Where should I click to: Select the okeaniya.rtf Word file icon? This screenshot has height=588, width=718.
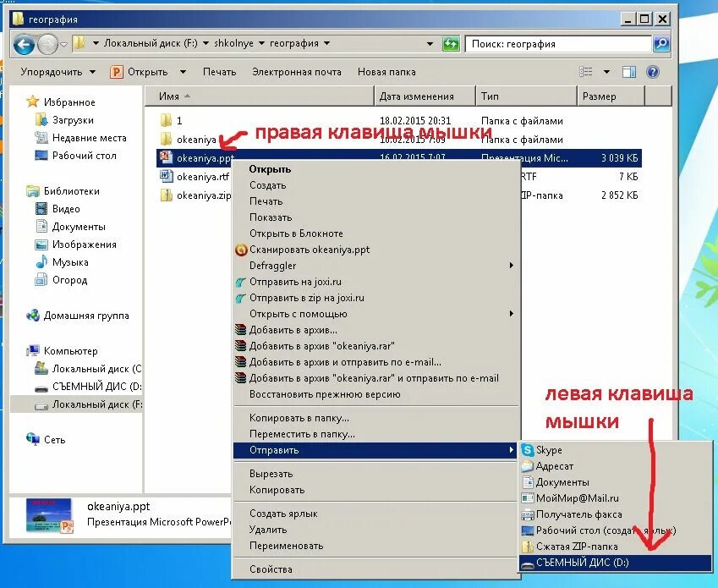pyautogui.click(x=166, y=176)
